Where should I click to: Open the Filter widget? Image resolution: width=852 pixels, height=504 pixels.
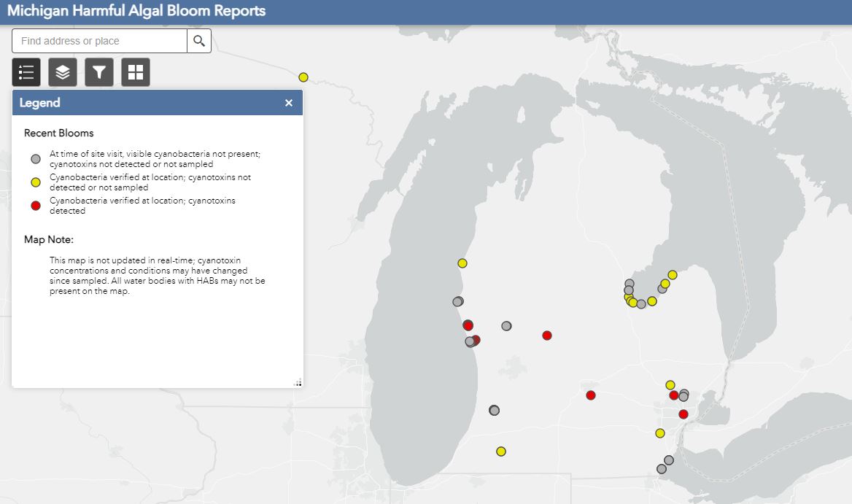click(99, 72)
